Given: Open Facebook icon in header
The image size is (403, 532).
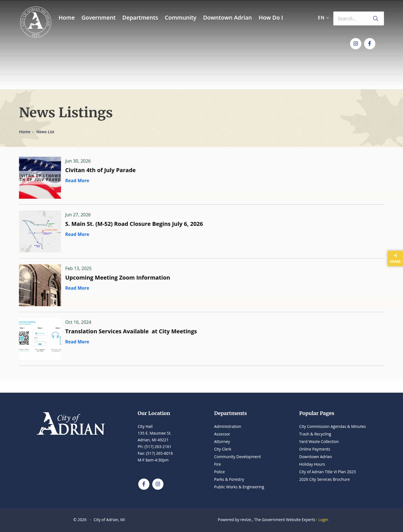Looking at the screenshot, I should (369, 44).
